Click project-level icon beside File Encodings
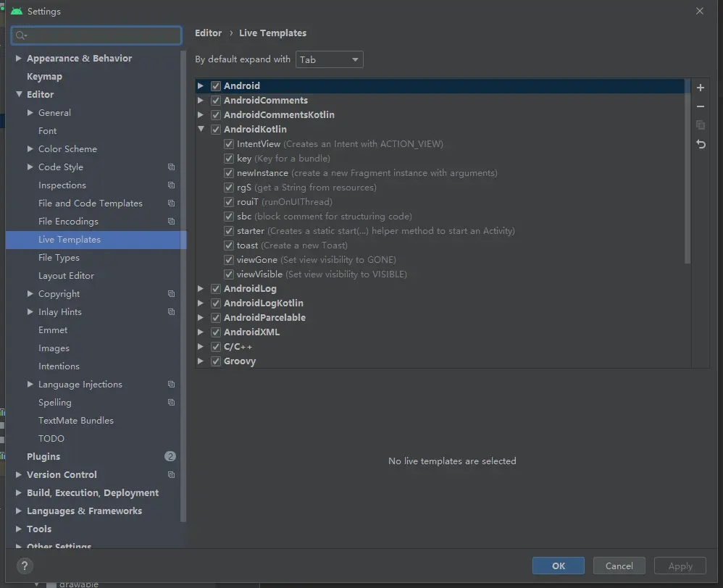Screen dimensions: 723x588 pyautogui.click(x=171, y=221)
